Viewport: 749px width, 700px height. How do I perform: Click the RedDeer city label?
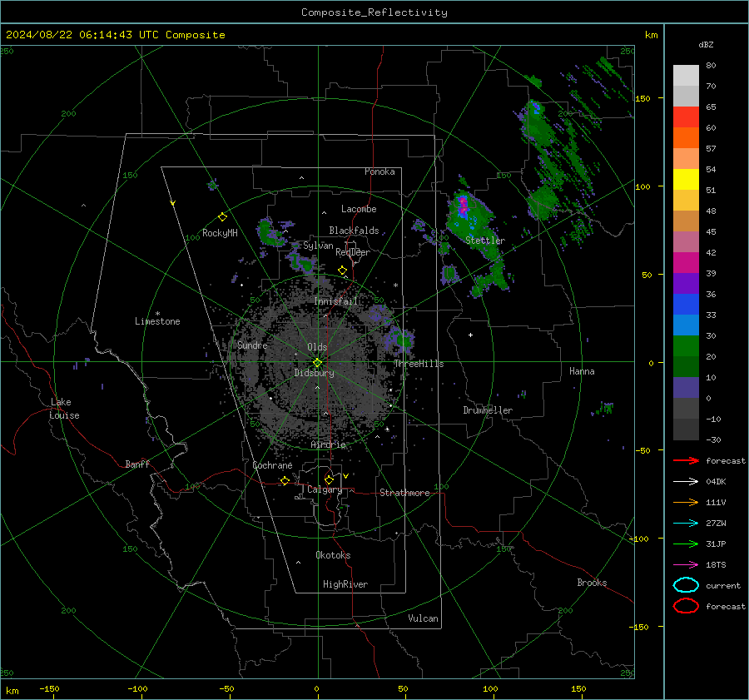[353, 252]
